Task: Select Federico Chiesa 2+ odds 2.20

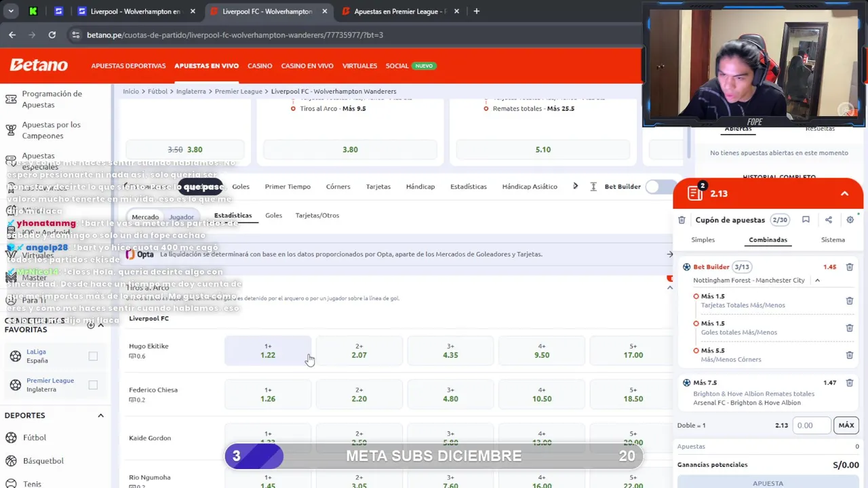Action: pos(359,394)
